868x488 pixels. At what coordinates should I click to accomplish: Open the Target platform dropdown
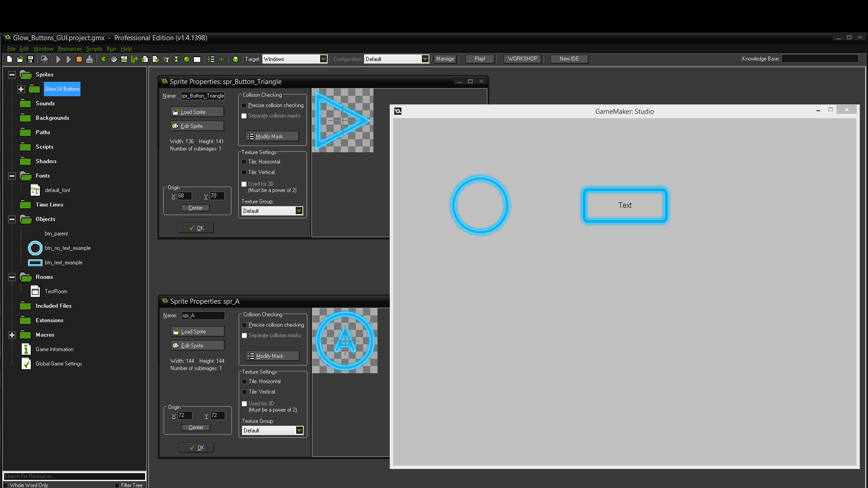pyautogui.click(x=323, y=59)
